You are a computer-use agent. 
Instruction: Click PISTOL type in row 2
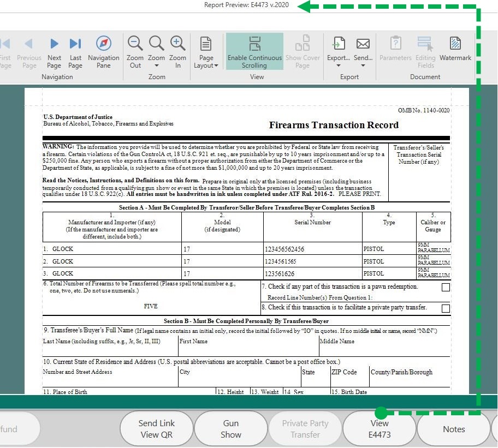click(373, 261)
